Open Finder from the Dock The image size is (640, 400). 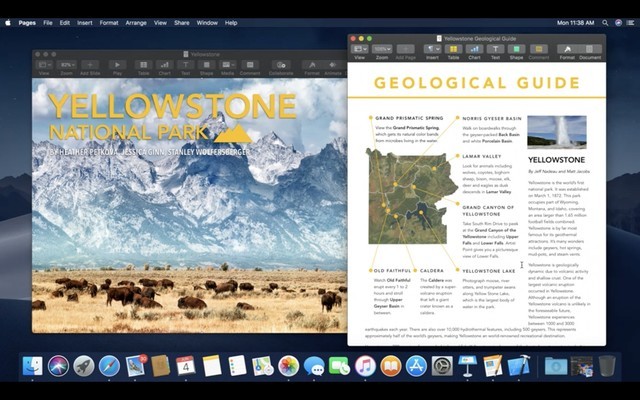pos(33,366)
